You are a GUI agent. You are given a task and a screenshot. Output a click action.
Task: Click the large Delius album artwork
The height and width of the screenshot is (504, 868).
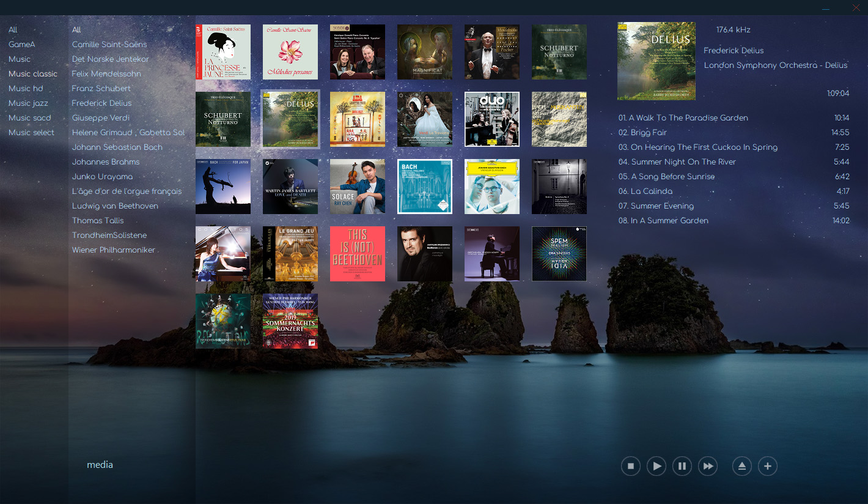tap(657, 61)
